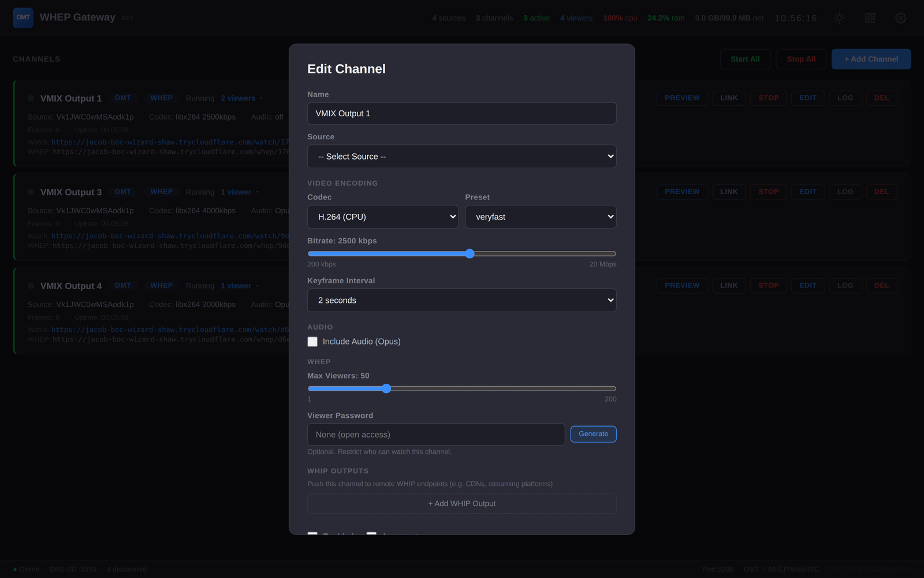Click the Name field containing VMIX Output 1
Viewport: 924px width, 578px height.
[x=461, y=113]
